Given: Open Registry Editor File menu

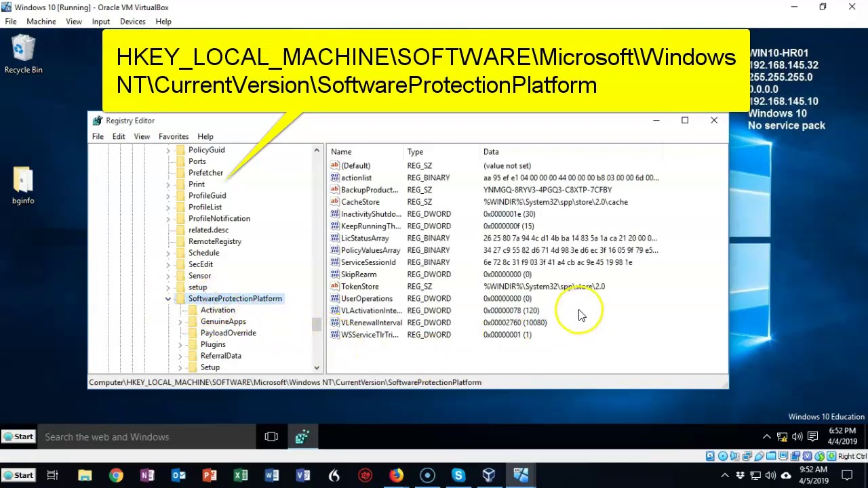Looking at the screenshot, I should coord(98,136).
